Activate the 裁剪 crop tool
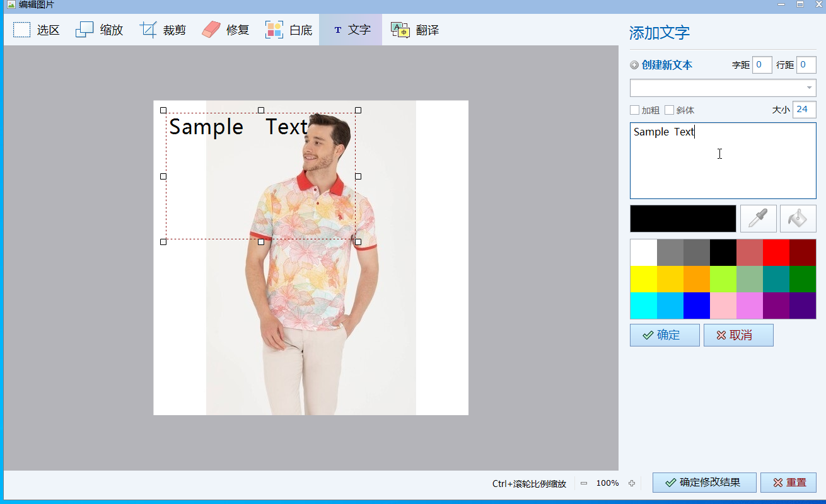 [163, 30]
